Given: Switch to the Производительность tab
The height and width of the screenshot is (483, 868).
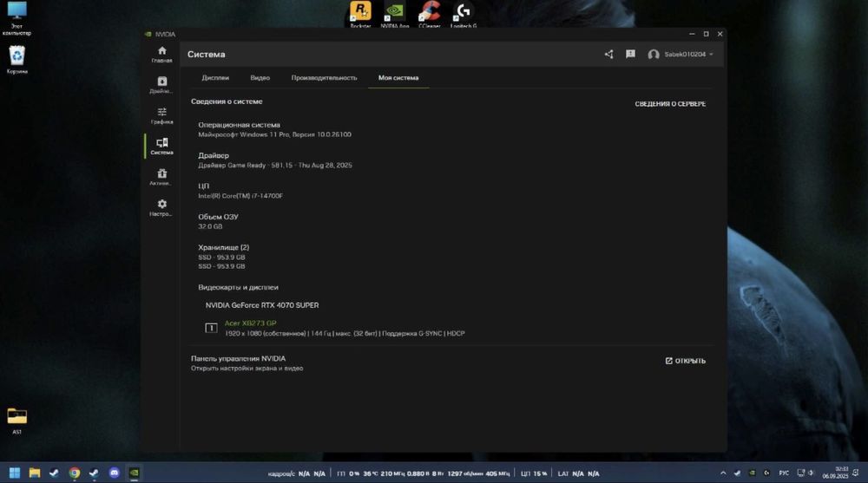Looking at the screenshot, I should coord(325,78).
